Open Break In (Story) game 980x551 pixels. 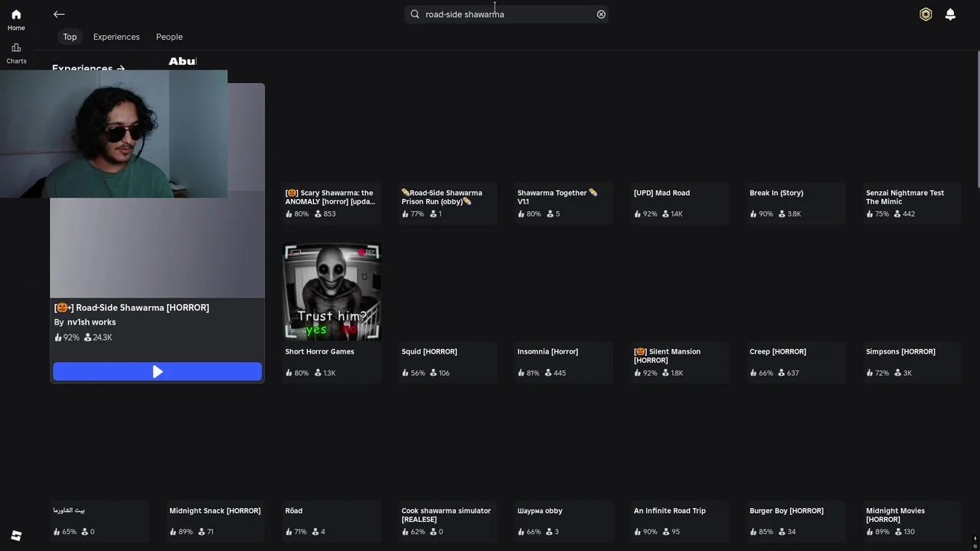[776, 193]
